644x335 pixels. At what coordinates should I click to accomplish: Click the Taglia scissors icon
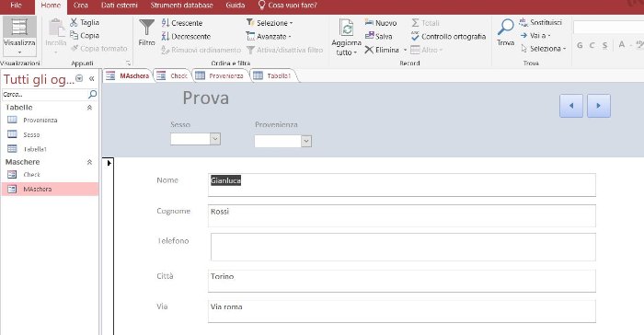(74, 22)
